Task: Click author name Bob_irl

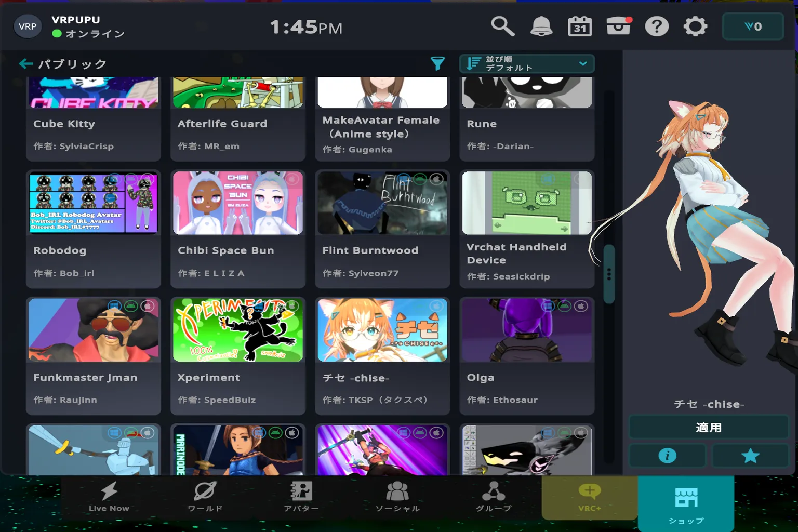Action: click(77, 273)
